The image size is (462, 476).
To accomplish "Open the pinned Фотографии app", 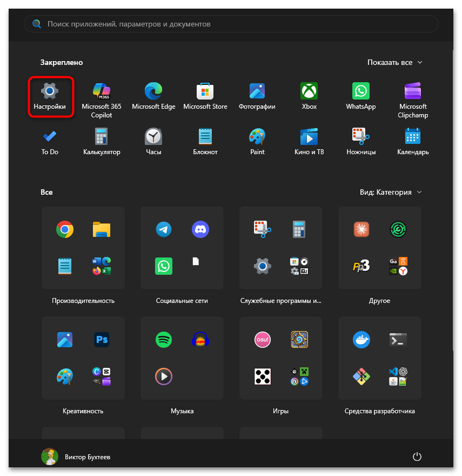I will (x=257, y=96).
